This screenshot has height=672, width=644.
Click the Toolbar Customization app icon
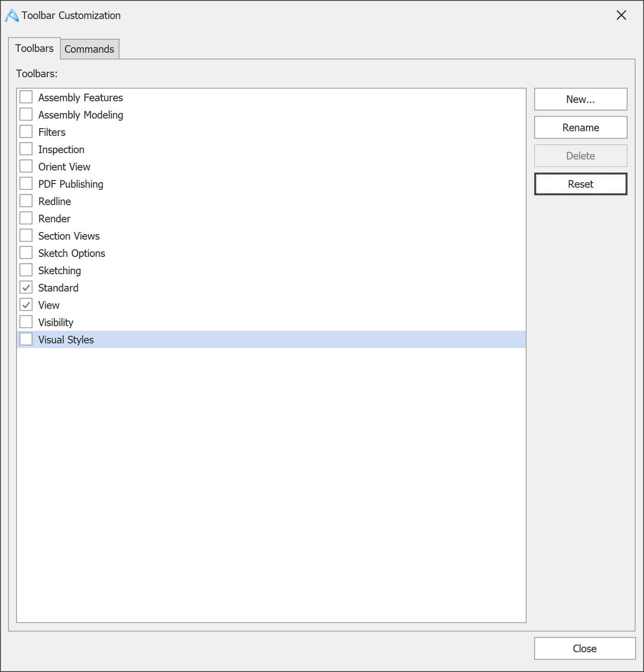point(11,16)
